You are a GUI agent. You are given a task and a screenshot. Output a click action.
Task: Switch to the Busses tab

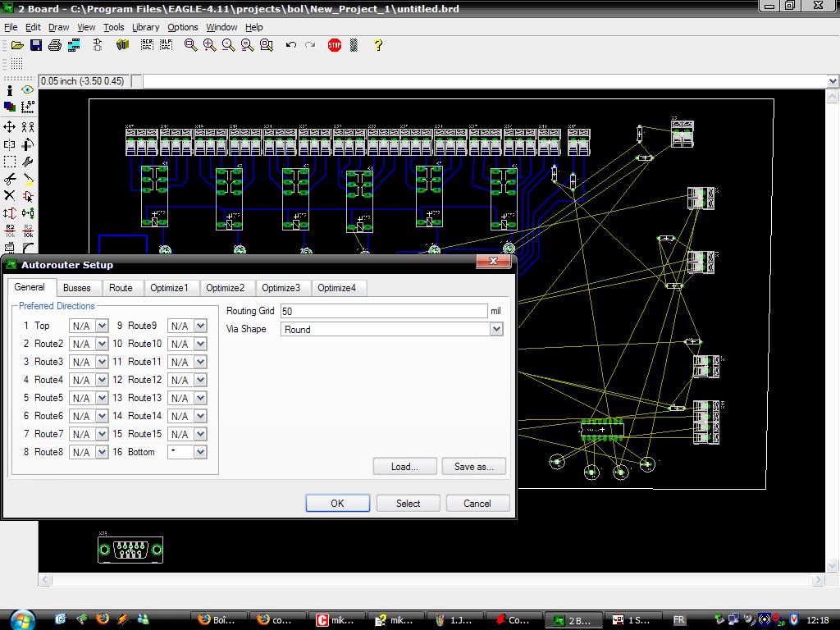tap(77, 288)
